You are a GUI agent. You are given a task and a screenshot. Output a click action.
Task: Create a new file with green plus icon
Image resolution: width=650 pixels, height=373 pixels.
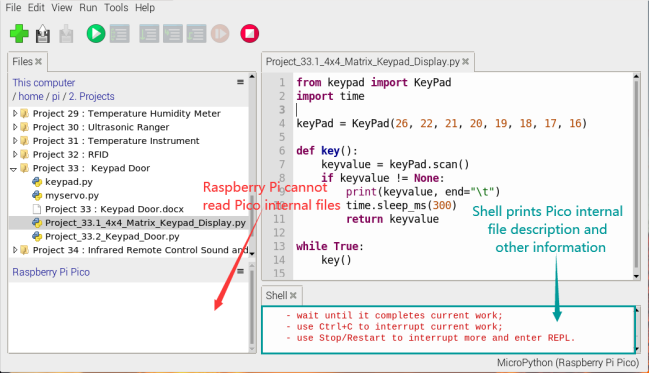pyautogui.click(x=19, y=34)
